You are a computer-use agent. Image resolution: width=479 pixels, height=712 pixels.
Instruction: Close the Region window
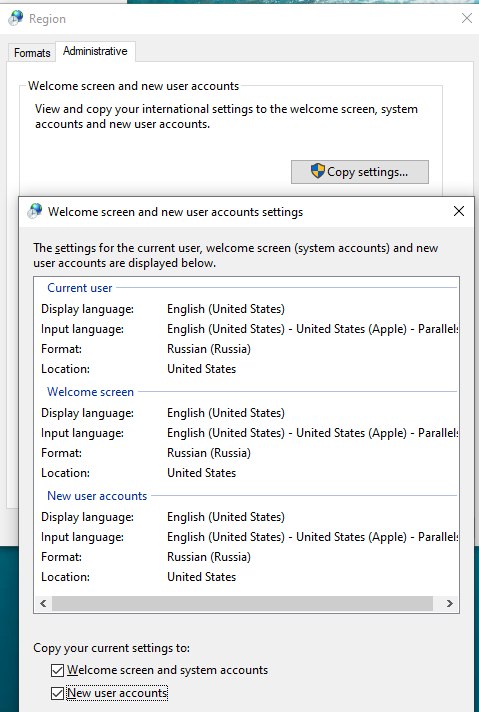[x=467, y=18]
